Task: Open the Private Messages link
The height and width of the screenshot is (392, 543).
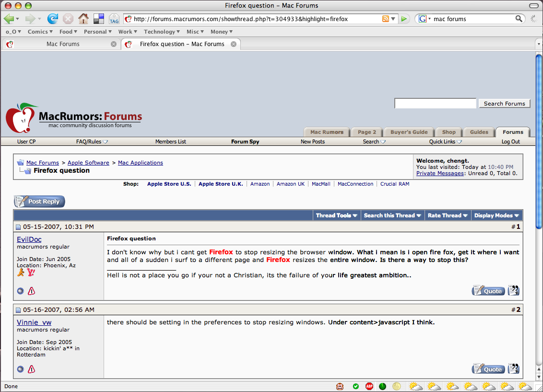Action: pyautogui.click(x=440, y=173)
